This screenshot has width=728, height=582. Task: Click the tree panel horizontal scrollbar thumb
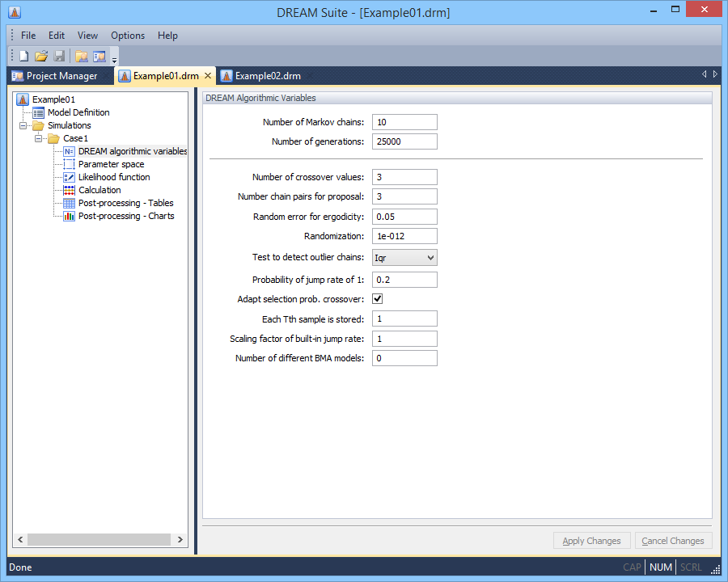99,539
